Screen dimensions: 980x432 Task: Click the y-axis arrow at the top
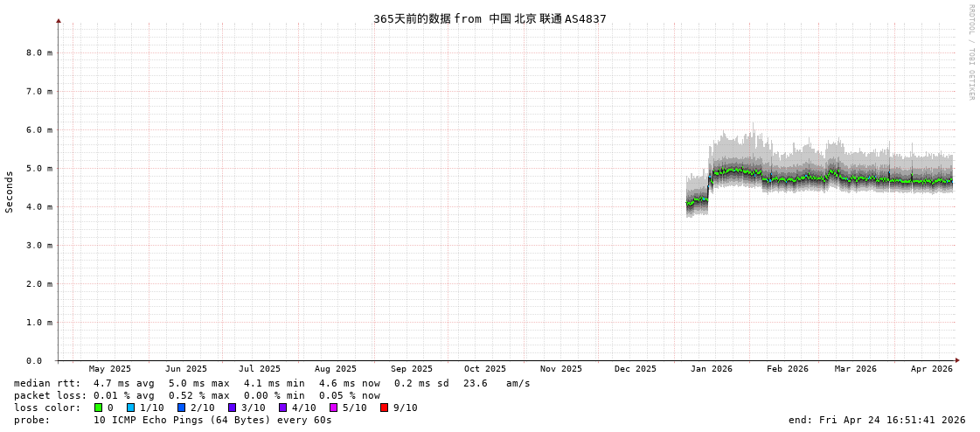click(x=59, y=20)
